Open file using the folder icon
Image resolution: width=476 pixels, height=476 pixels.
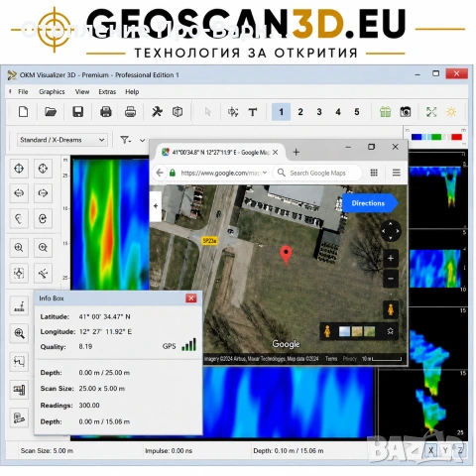(51, 112)
